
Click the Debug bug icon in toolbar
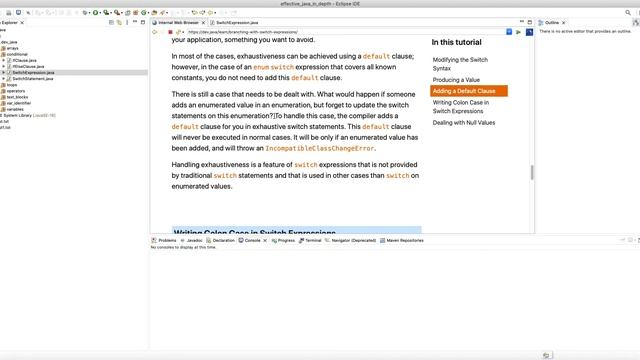tap(85, 13)
